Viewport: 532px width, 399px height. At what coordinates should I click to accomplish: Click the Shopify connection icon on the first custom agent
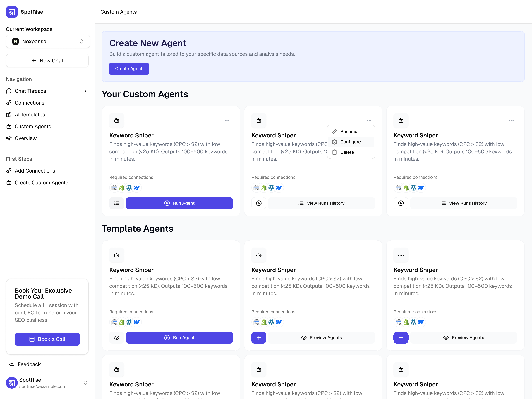122,188
